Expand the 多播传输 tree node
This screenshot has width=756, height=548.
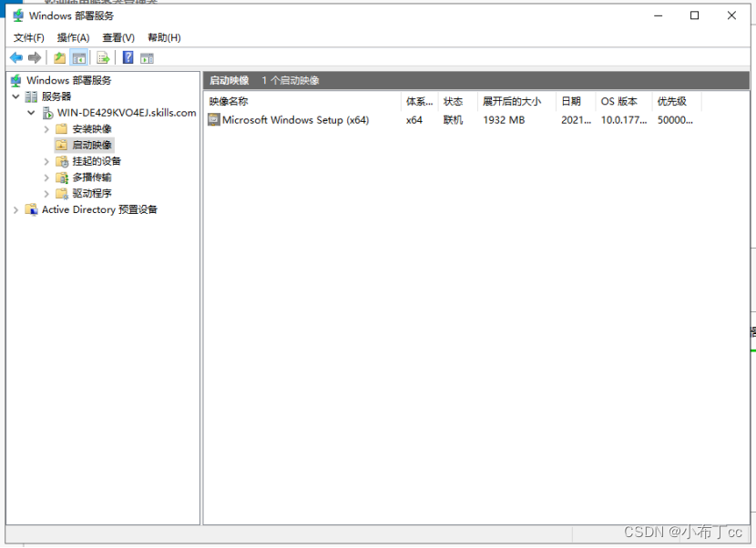[x=46, y=178]
